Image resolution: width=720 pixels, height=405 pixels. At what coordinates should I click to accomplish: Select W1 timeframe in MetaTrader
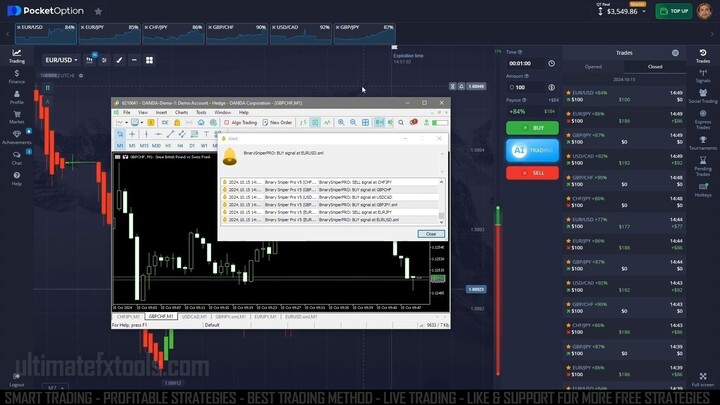[x=204, y=146]
